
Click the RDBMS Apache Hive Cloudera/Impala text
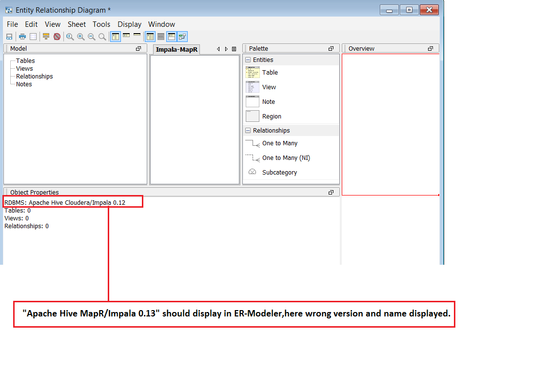[65, 203]
